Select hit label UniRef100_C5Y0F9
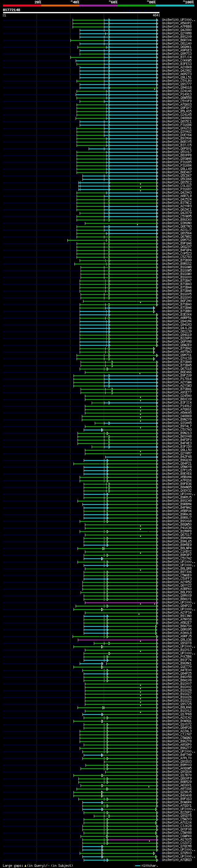 tap(177, 101)
